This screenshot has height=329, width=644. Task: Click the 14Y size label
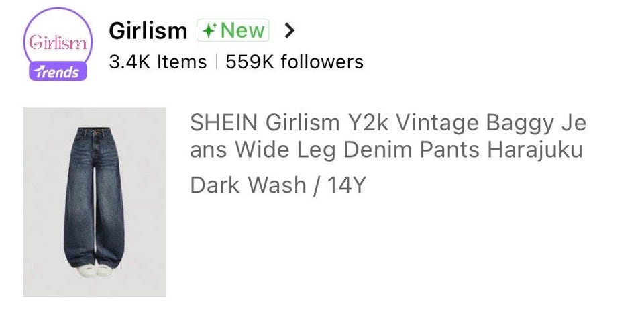coord(346,185)
